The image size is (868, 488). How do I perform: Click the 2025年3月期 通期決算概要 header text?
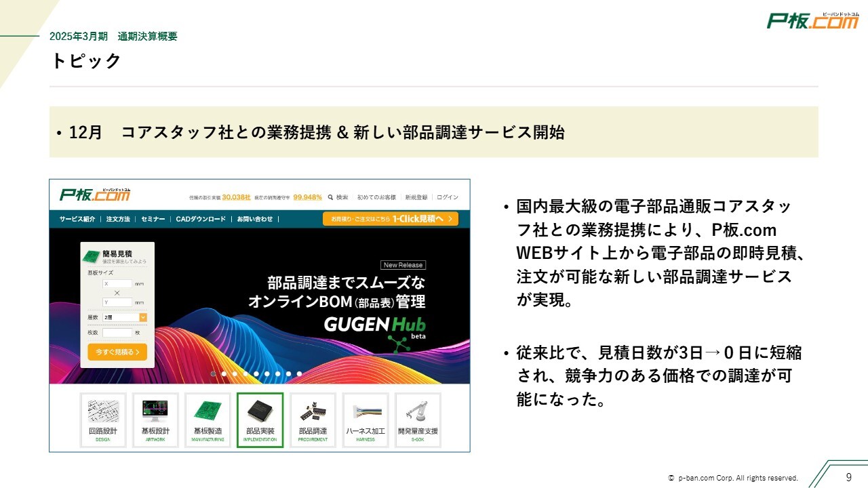pos(113,37)
